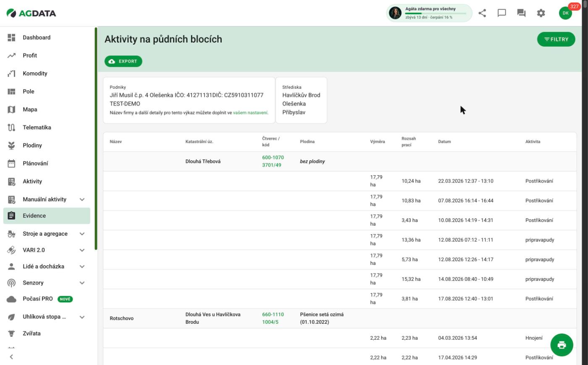Click the Agáta trial progress bar
588x365 pixels.
435,13
